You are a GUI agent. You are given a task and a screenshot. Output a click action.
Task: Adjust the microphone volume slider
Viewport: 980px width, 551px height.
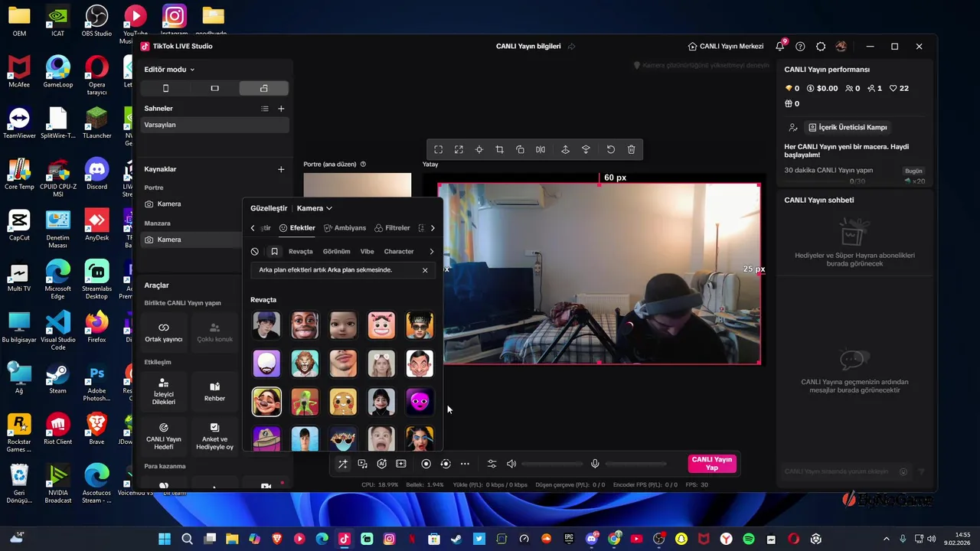[x=635, y=464]
